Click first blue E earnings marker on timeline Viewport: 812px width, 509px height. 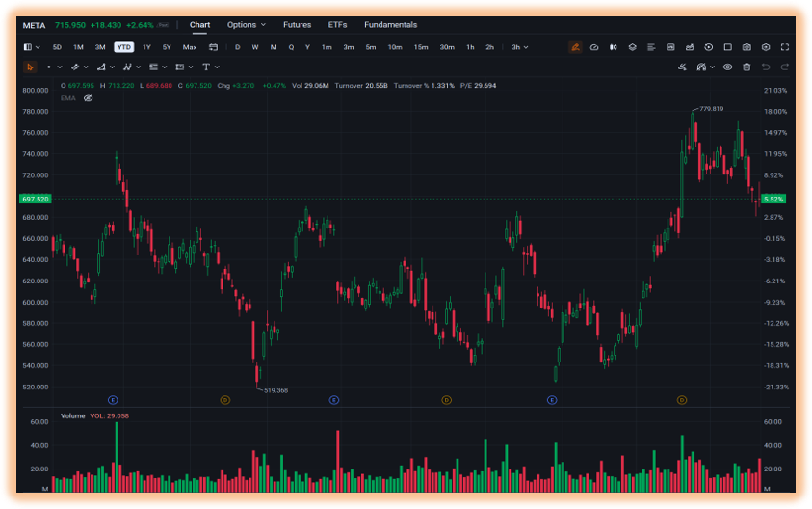click(113, 400)
